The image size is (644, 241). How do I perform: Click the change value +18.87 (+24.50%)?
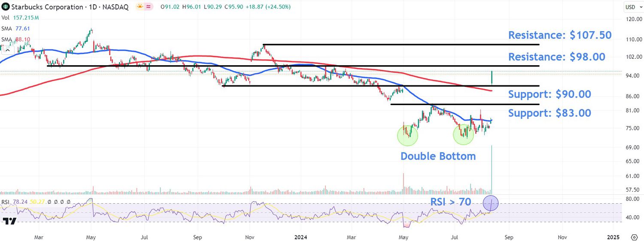[x=269, y=7]
